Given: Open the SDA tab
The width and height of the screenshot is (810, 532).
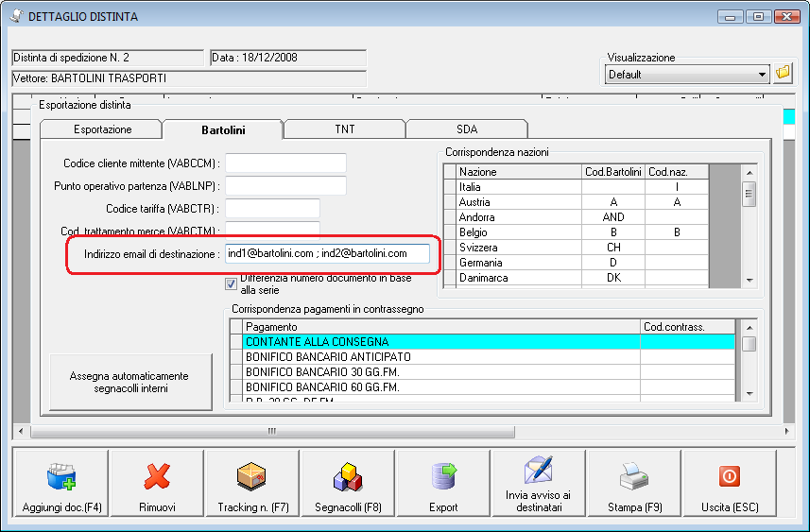Looking at the screenshot, I should pos(467,129).
